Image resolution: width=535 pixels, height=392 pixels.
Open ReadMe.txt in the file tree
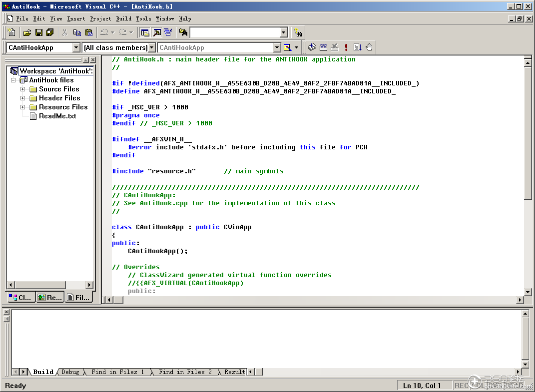(x=57, y=116)
